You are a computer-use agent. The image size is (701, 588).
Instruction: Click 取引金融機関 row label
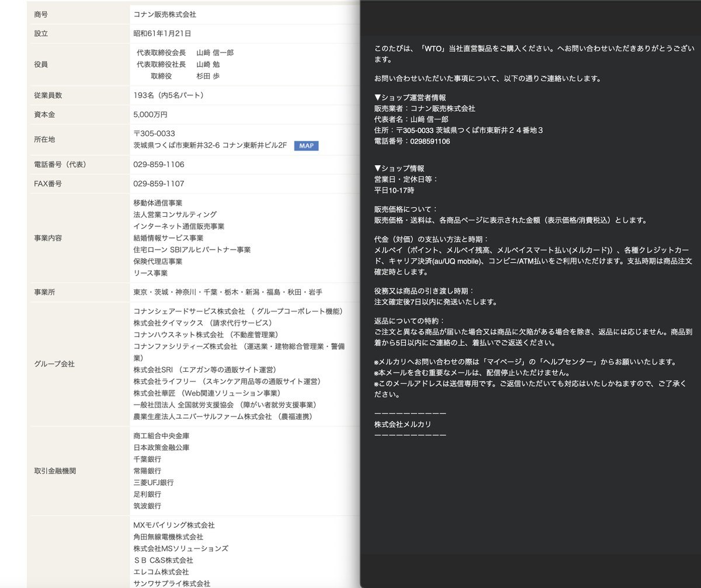coord(55,471)
